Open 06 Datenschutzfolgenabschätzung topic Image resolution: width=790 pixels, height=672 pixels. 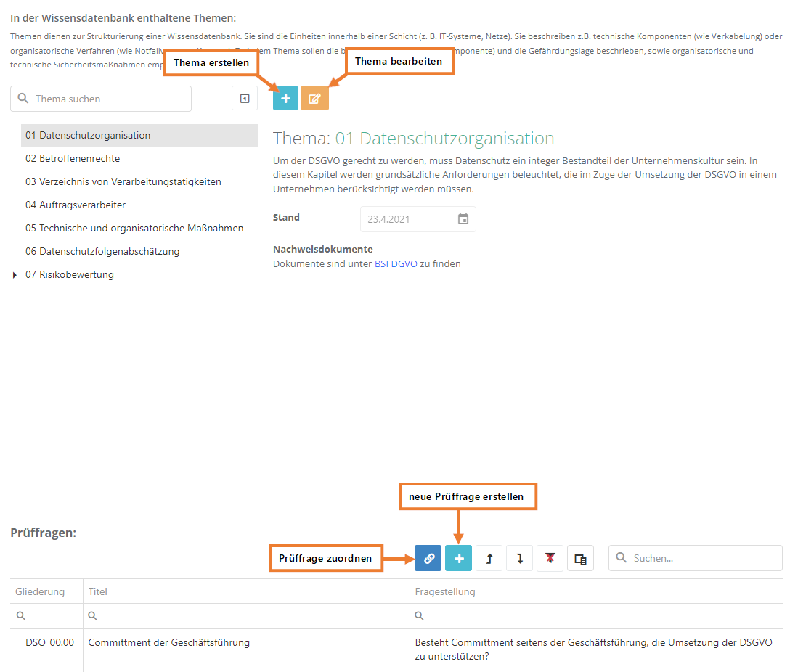coord(102,251)
